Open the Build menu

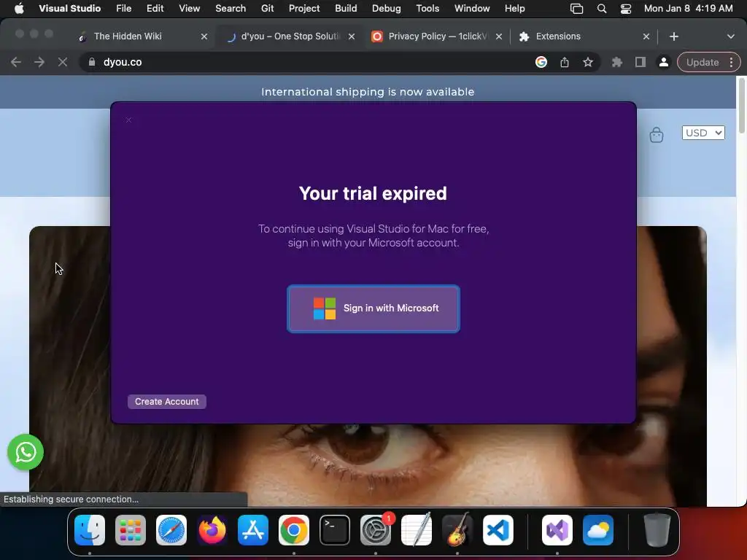click(346, 9)
